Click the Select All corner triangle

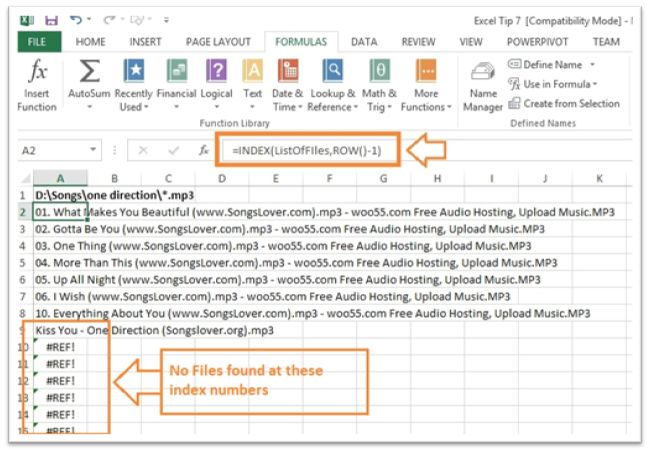click(x=26, y=179)
